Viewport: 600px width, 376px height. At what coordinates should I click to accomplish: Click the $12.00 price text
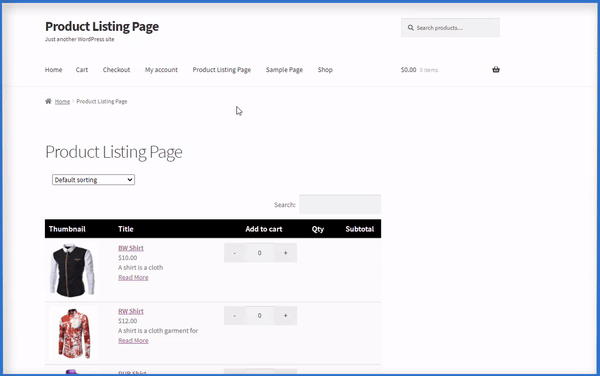[127, 321]
